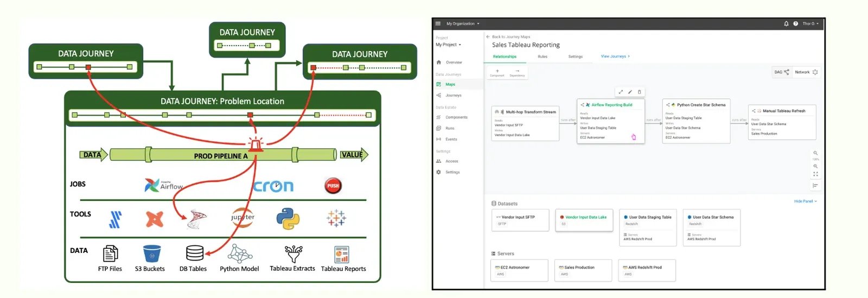
Task: Click the Back to Journey Maps link
Action: click(511, 37)
